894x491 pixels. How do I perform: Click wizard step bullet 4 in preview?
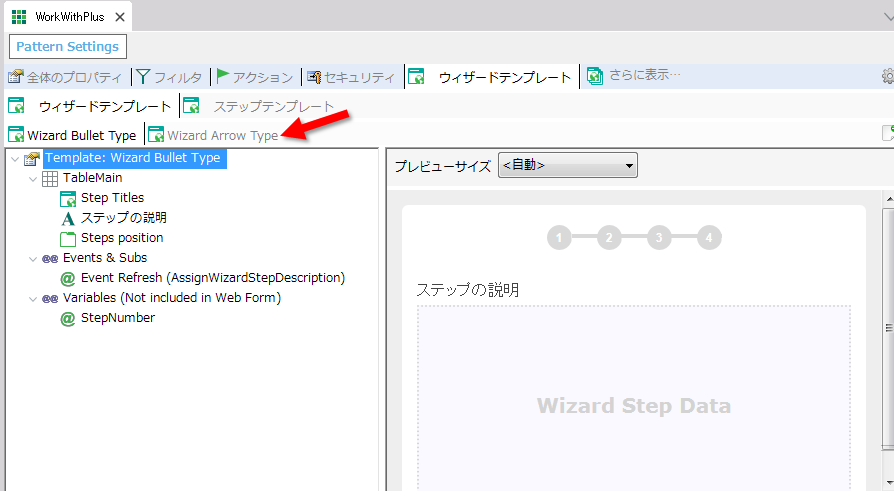pos(709,237)
